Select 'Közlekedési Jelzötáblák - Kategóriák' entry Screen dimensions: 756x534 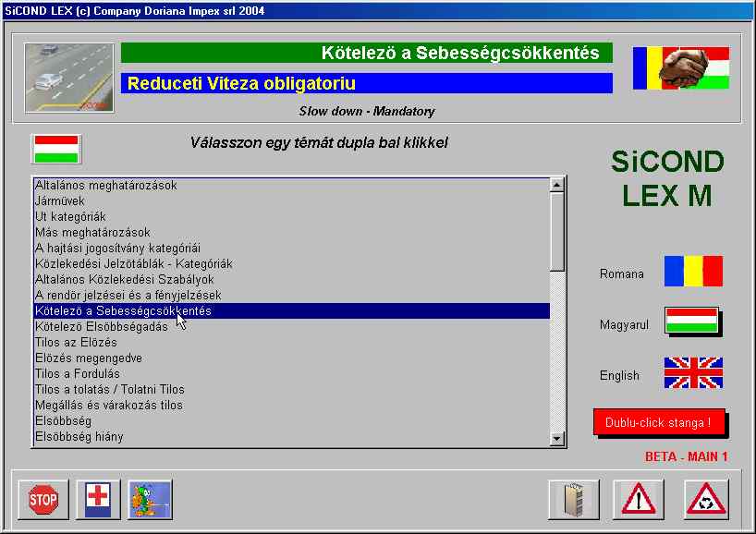(x=292, y=263)
